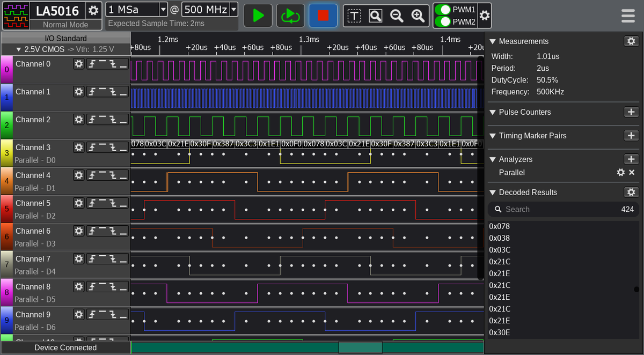Toggle PWM2 output switch
Viewport: 644px width, 355px height.
tap(443, 22)
